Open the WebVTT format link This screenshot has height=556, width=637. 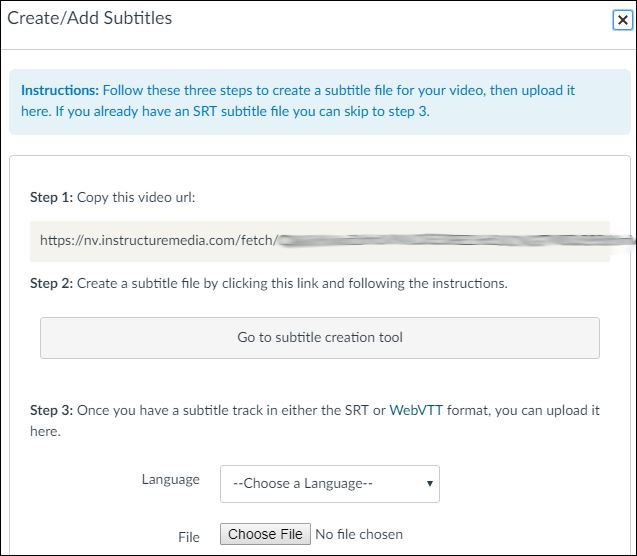coord(416,411)
